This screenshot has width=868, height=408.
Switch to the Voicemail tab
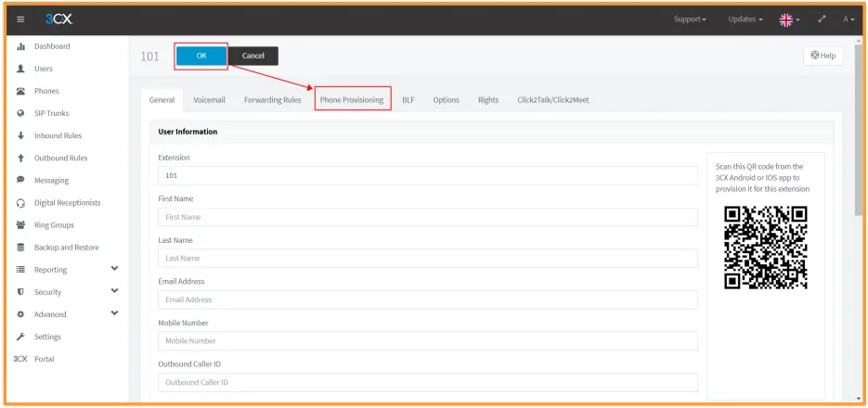coord(209,100)
